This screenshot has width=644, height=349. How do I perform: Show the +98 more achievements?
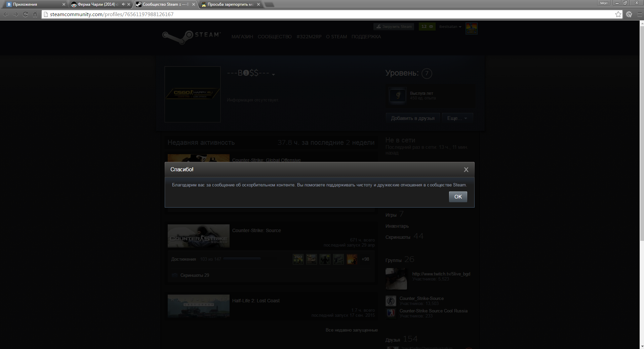(365, 259)
